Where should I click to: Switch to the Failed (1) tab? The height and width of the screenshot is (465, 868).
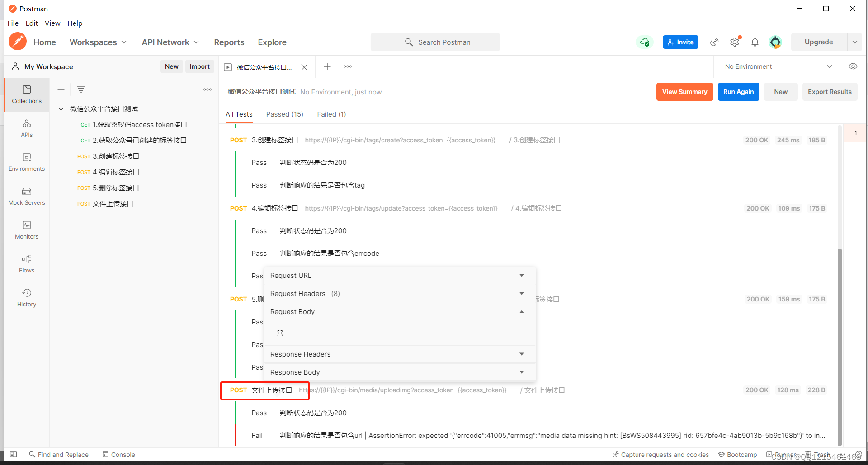(331, 114)
